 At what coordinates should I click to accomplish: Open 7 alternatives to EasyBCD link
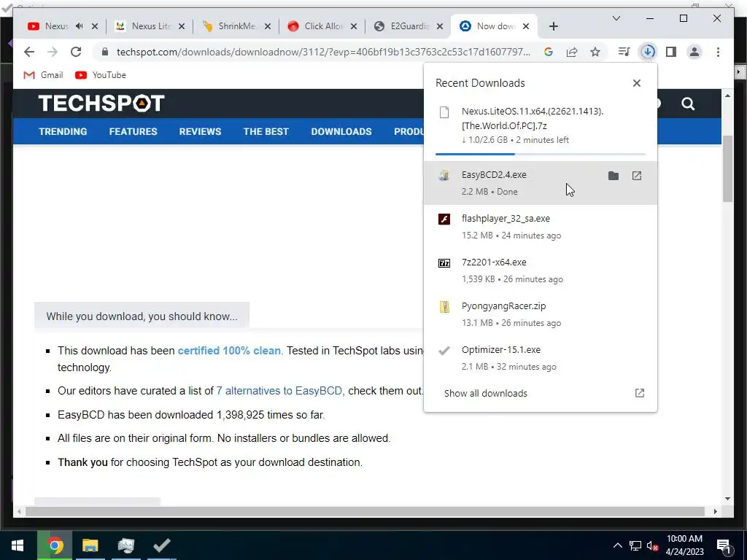(x=279, y=391)
